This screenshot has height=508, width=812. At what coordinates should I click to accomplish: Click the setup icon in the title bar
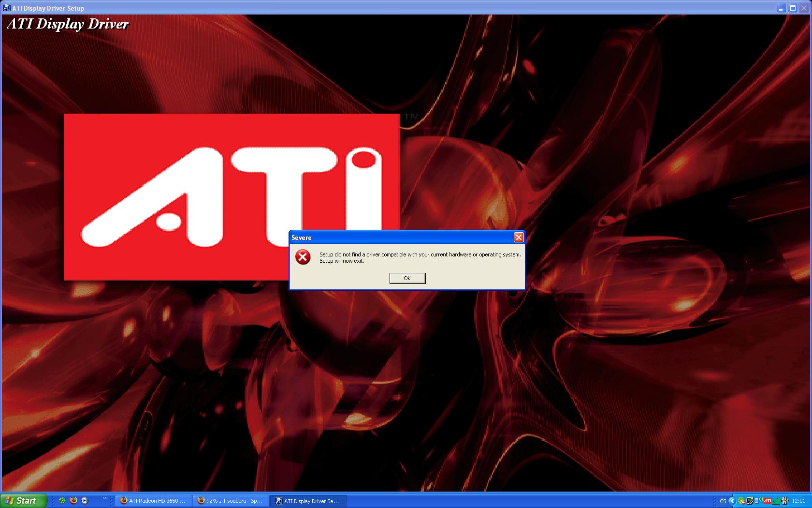coord(7,8)
